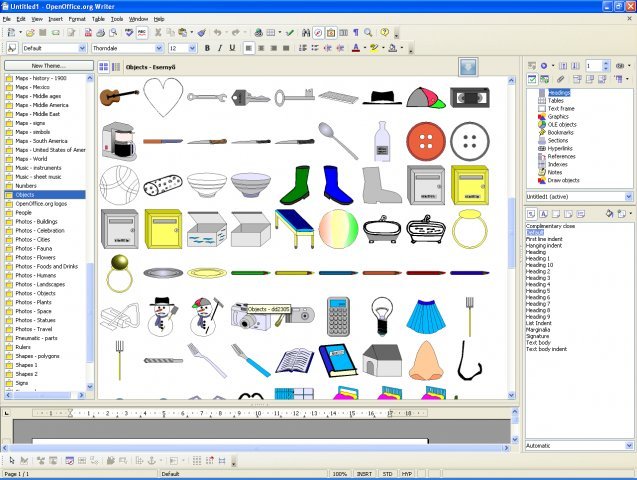
Task: Open the Format menu
Action: (77, 19)
